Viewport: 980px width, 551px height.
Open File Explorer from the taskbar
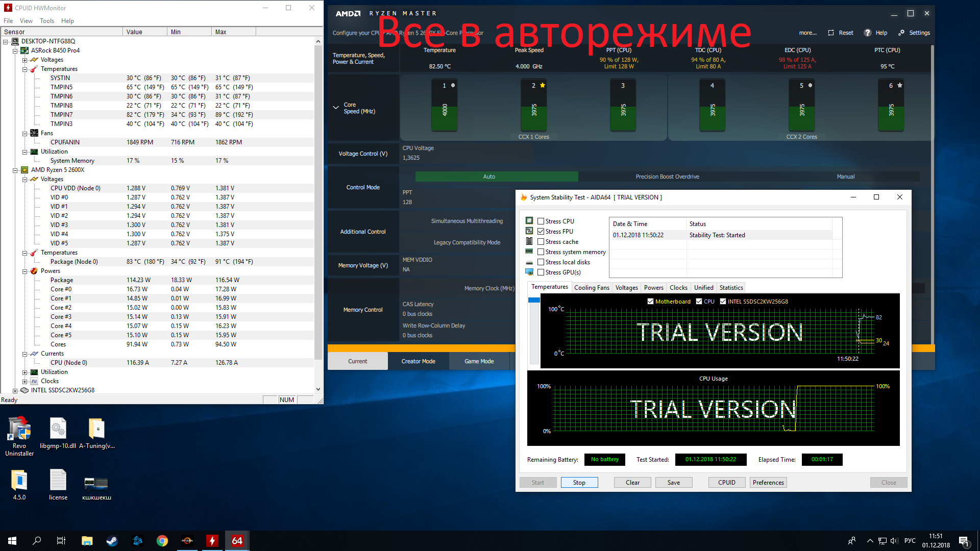(x=87, y=541)
